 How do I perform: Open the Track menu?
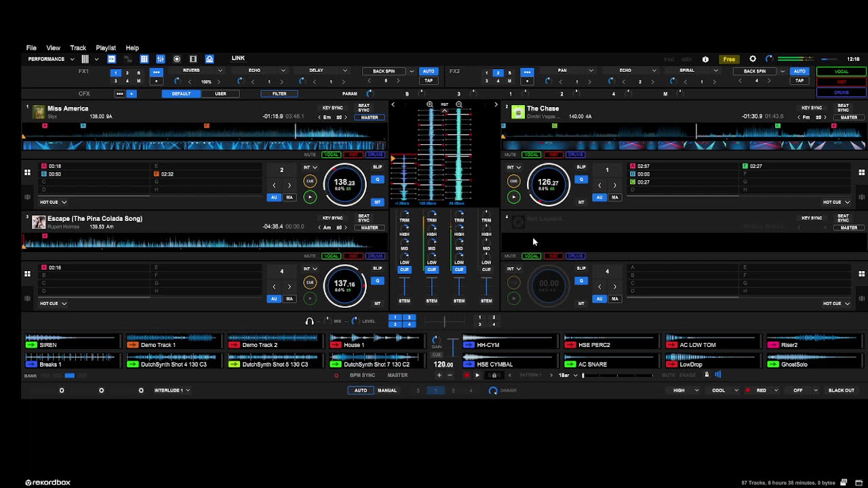coord(78,48)
